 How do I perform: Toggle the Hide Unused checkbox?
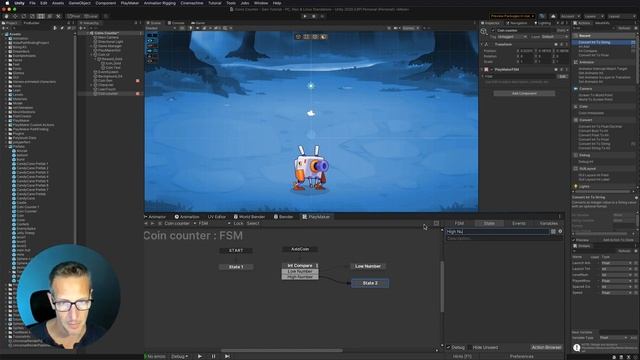pyautogui.click(x=470, y=347)
